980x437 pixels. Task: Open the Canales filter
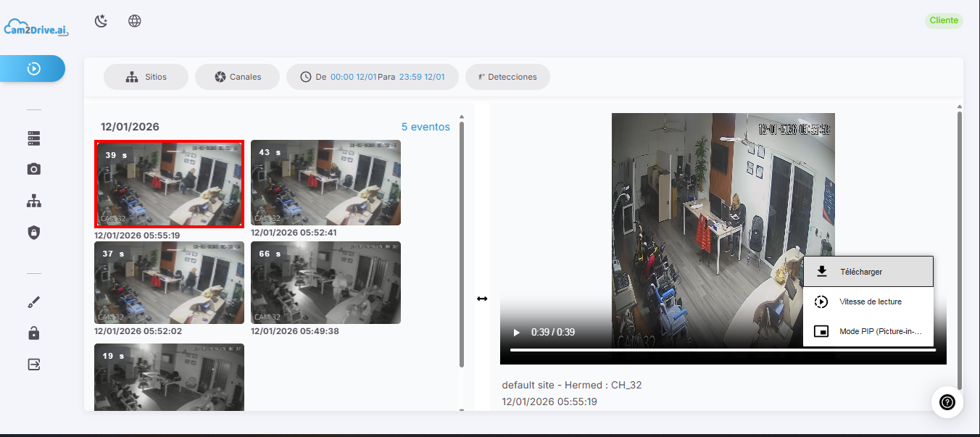(237, 77)
